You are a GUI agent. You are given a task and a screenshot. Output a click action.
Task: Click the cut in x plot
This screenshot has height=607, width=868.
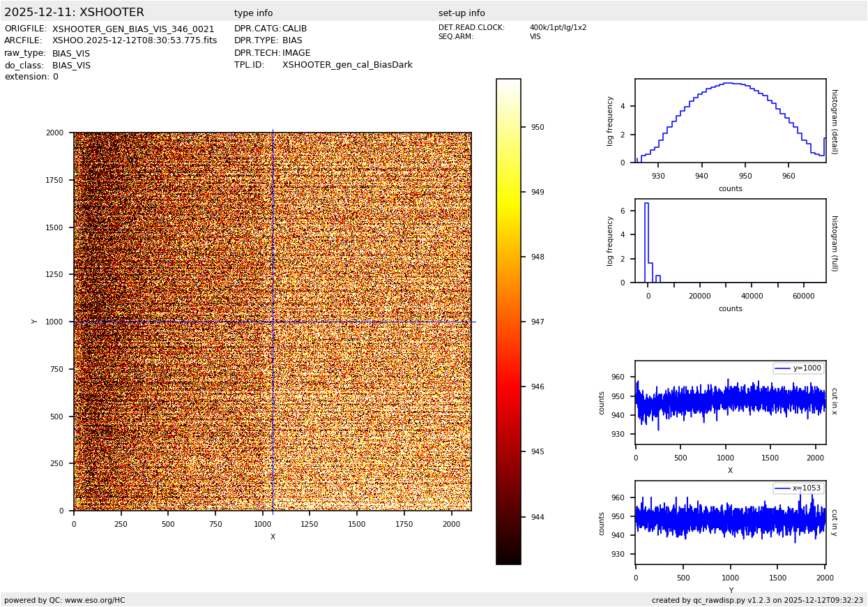pyautogui.click(x=730, y=403)
